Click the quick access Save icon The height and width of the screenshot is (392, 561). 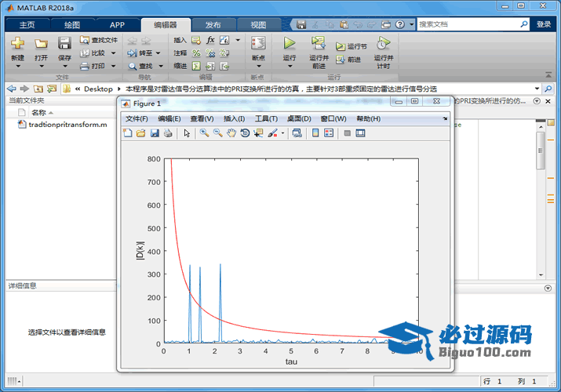(x=301, y=24)
